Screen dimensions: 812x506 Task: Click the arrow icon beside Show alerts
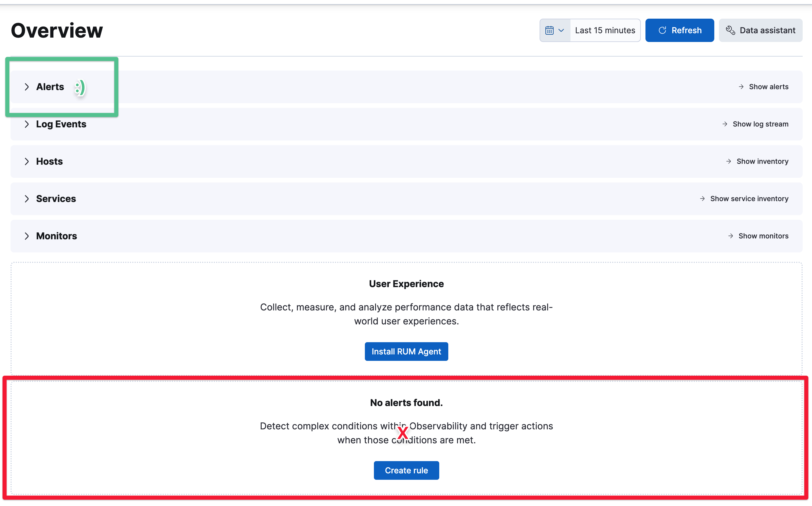coord(741,86)
